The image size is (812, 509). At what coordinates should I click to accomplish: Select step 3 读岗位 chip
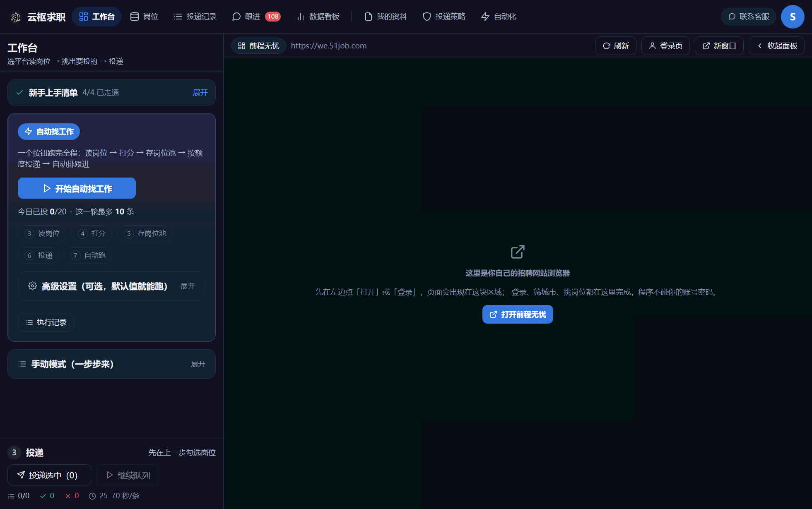click(42, 234)
